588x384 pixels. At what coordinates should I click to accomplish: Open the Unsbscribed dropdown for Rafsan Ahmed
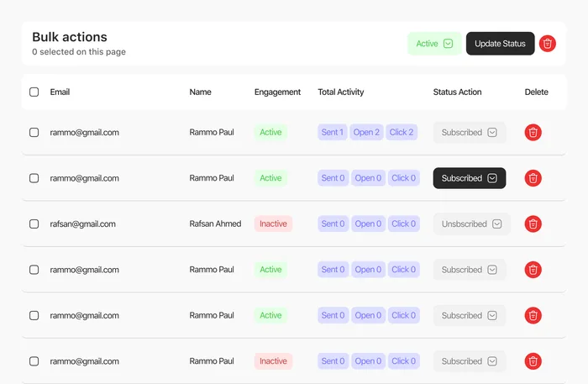(472, 224)
